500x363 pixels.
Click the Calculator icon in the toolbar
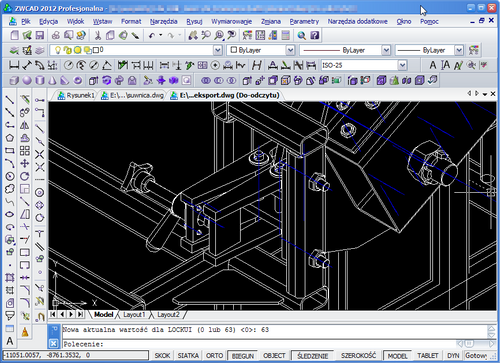point(286,35)
